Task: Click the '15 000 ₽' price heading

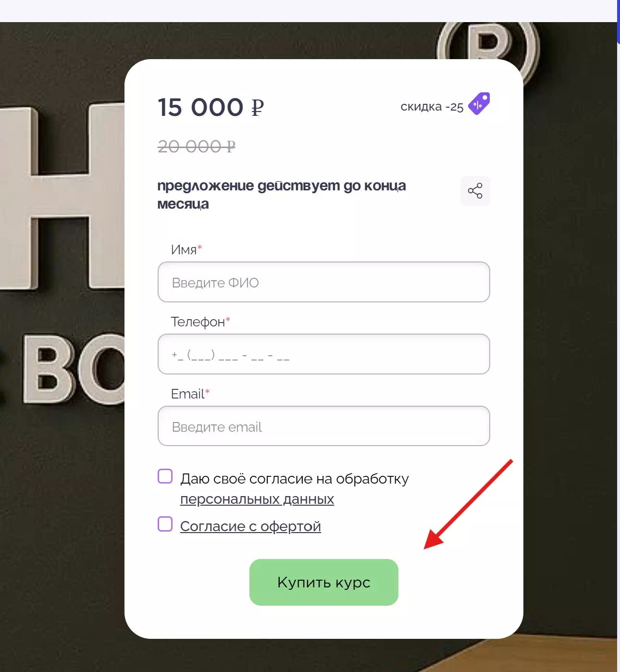Action: tap(211, 107)
